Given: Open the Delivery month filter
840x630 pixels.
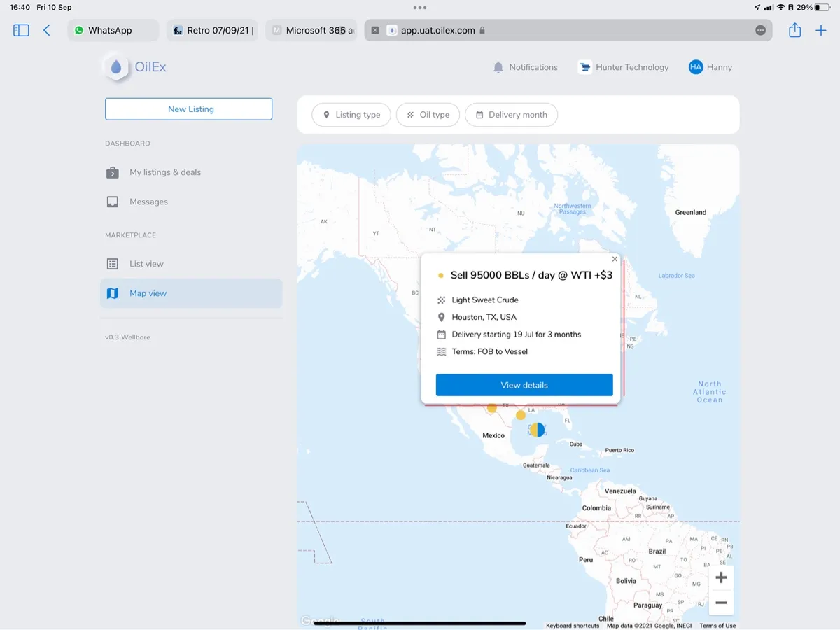Looking at the screenshot, I should pos(511,115).
